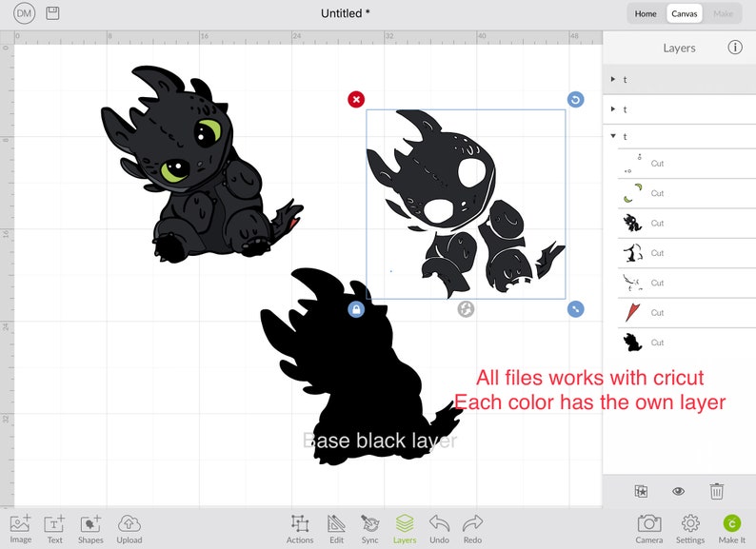Select the black base silhouette Cut layer
Screen dimensions: 756x549
[686, 343]
